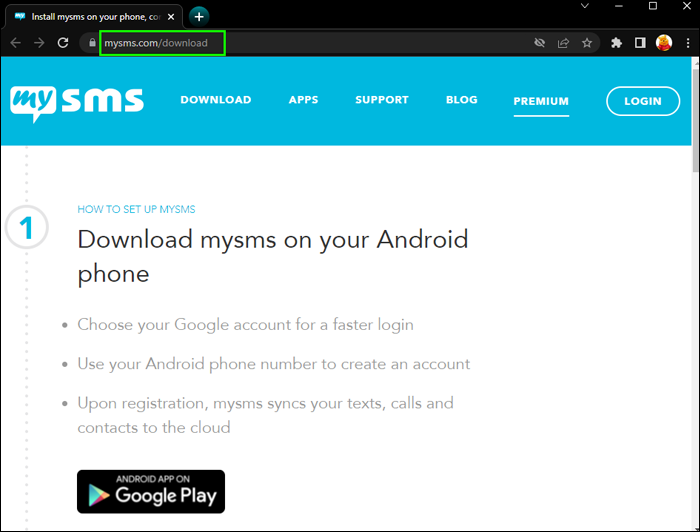Viewport: 700px width, 532px height.
Task: Click the mysms logo
Action: point(77,104)
